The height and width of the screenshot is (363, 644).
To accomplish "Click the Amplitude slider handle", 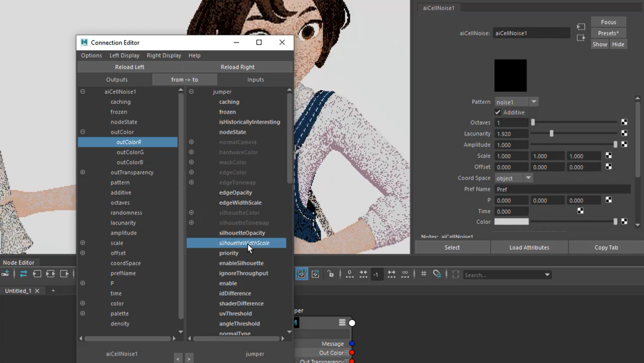I will tap(615, 144).
